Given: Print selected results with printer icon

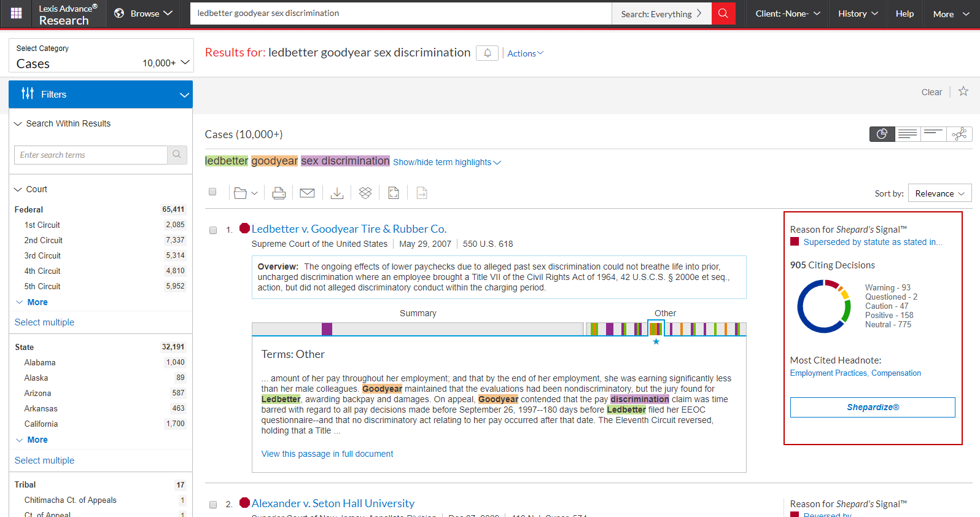Looking at the screenshot, I should tap(279, 193).
